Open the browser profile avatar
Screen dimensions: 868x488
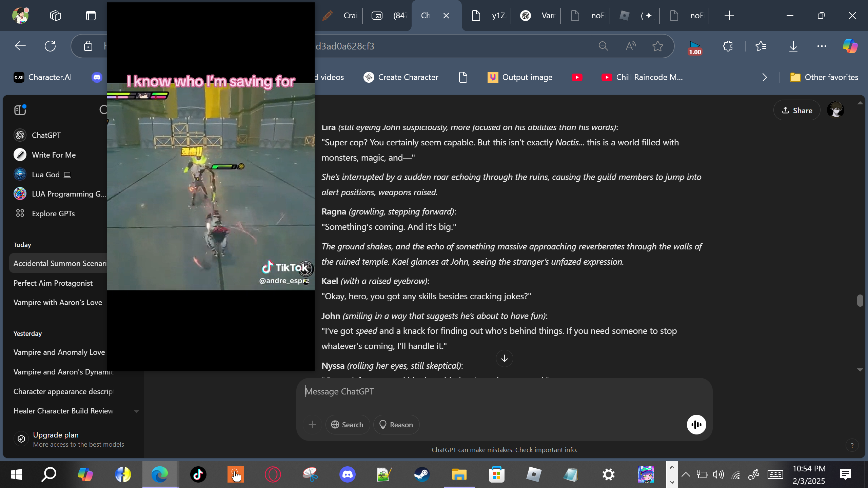[20, 16]
